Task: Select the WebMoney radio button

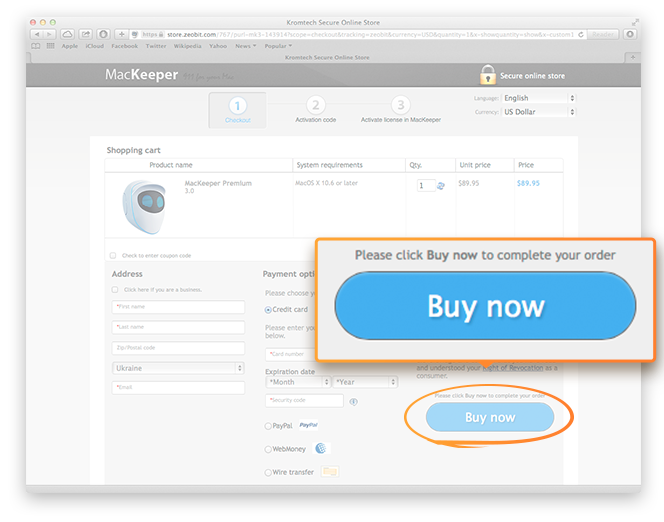Action: pyautogui.click(x=268, y=449)
